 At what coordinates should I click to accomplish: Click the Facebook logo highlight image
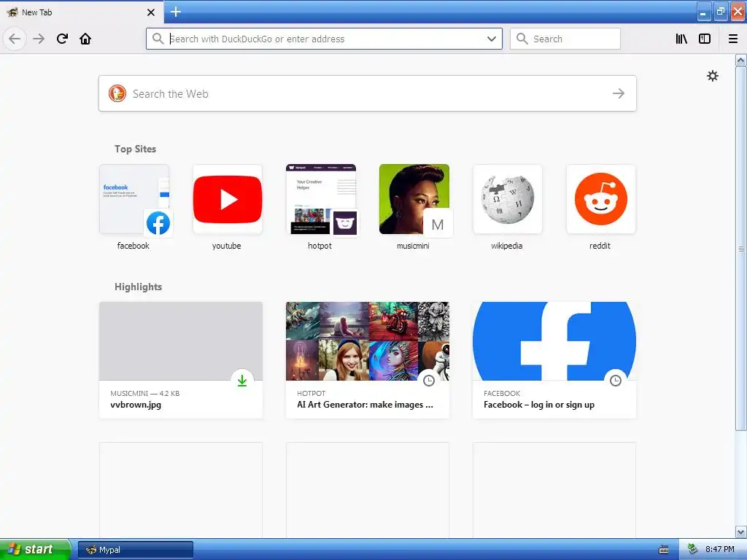pyautogui.click(x=554, y=341)
